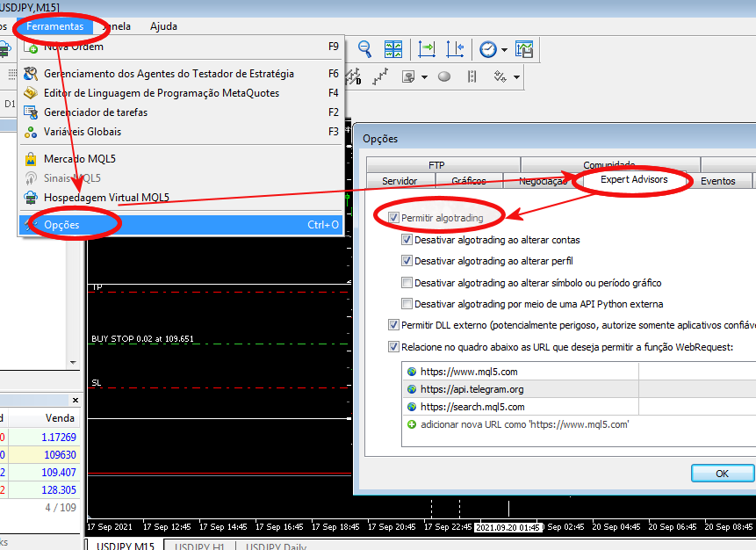Open 'Editor de Linguagem de Programação MetaQuotes'
This screenshot has height=550, width=756.
(x=181, y=92)
